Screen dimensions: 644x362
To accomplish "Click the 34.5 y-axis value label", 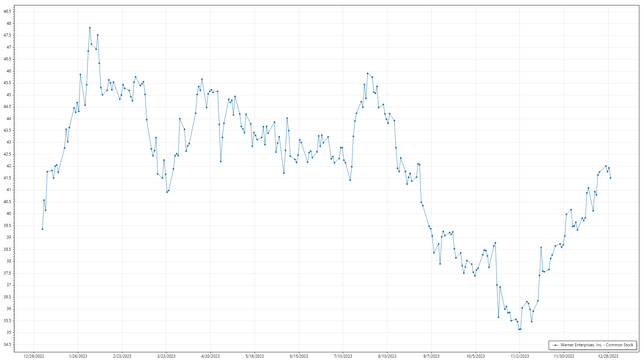I will tap(7, 345).
